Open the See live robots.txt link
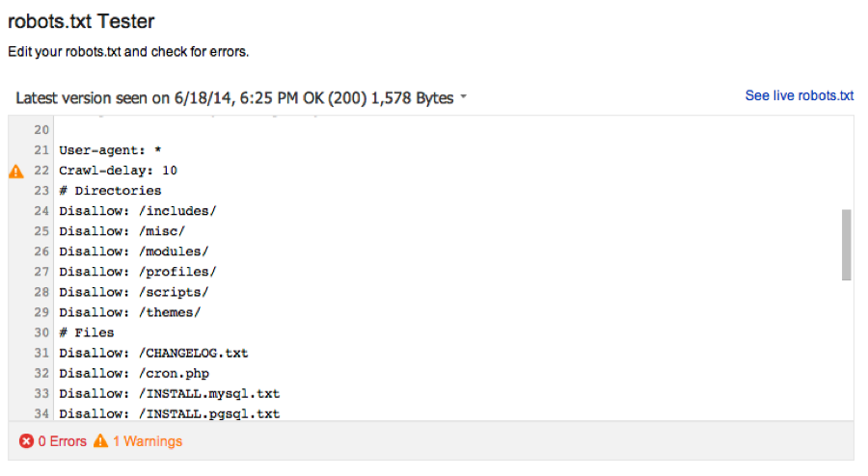The height and width of the screenshot is (476, 868). 800,95
